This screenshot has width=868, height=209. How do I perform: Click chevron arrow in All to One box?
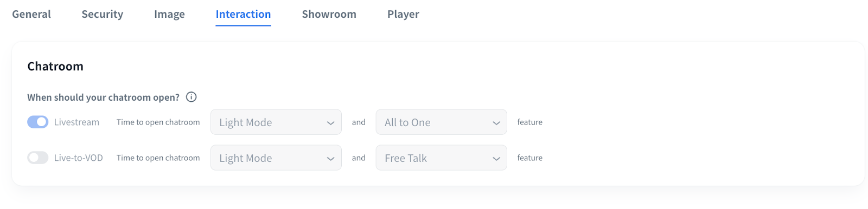click(x=496, y=123)
